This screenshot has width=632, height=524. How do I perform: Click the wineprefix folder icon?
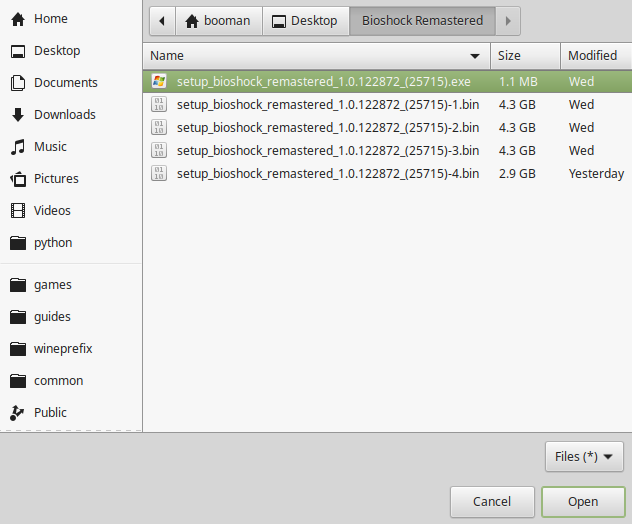(x=18, y=349)
